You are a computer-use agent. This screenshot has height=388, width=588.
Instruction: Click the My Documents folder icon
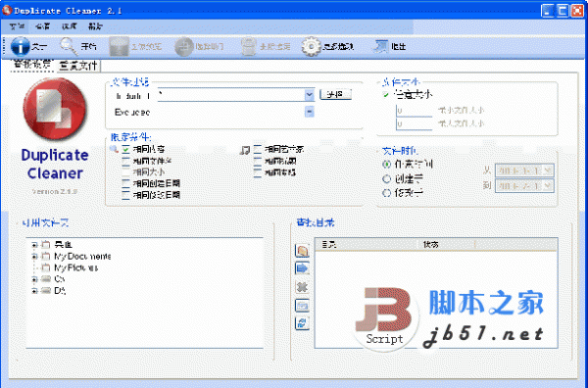45,257
